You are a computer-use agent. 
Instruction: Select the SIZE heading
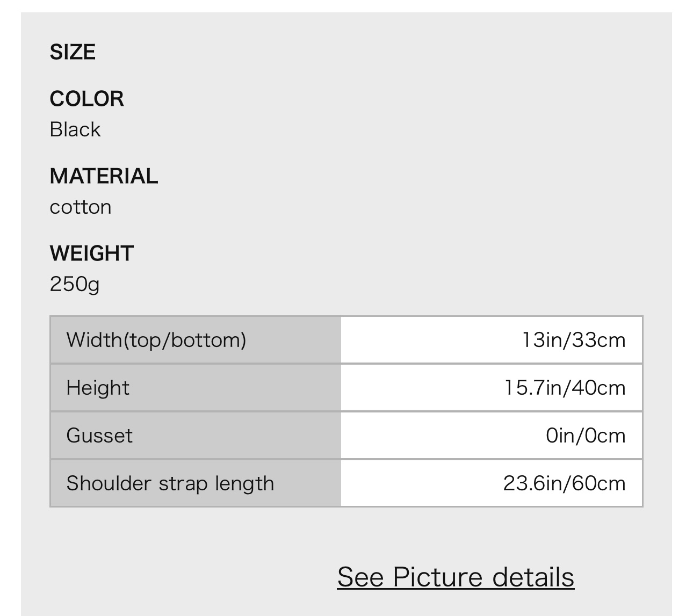[72, 52]
